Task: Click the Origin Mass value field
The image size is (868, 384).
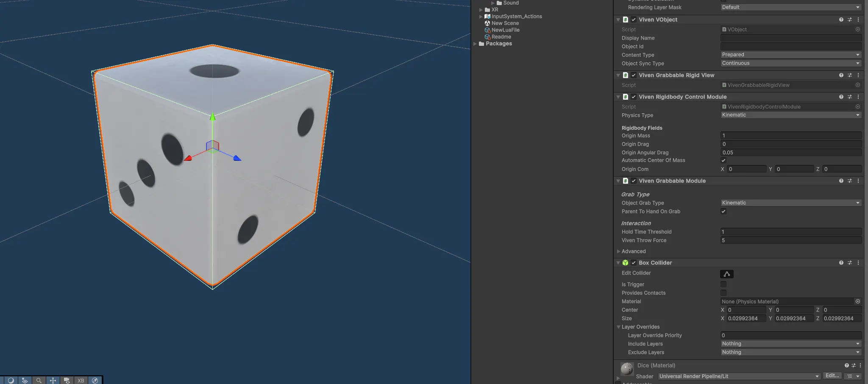Action: (791, 136)
